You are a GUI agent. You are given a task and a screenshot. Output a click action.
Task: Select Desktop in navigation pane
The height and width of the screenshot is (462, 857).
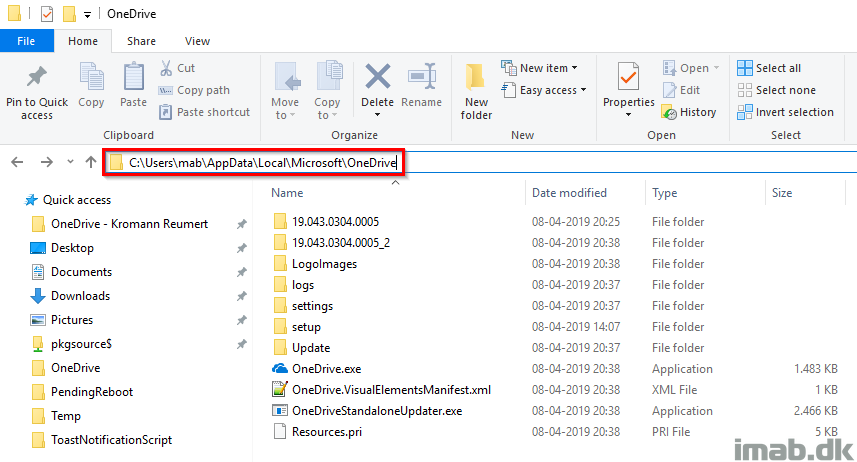(62, 248)
